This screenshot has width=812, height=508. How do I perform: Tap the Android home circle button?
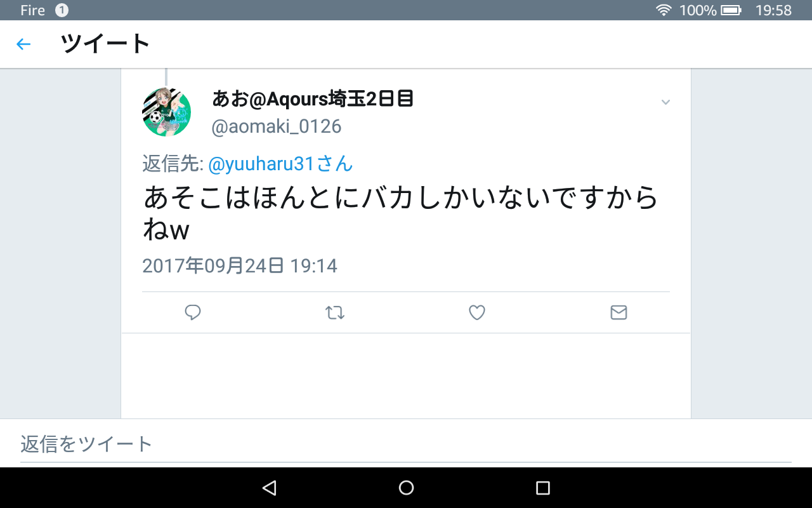click(x=406, y=488)
